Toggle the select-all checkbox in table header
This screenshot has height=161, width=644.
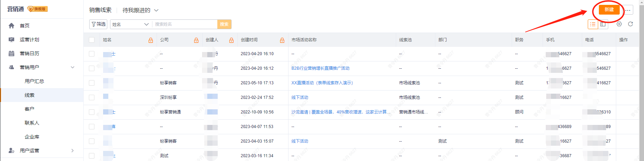pyautogui.click(x=92, y=40)
